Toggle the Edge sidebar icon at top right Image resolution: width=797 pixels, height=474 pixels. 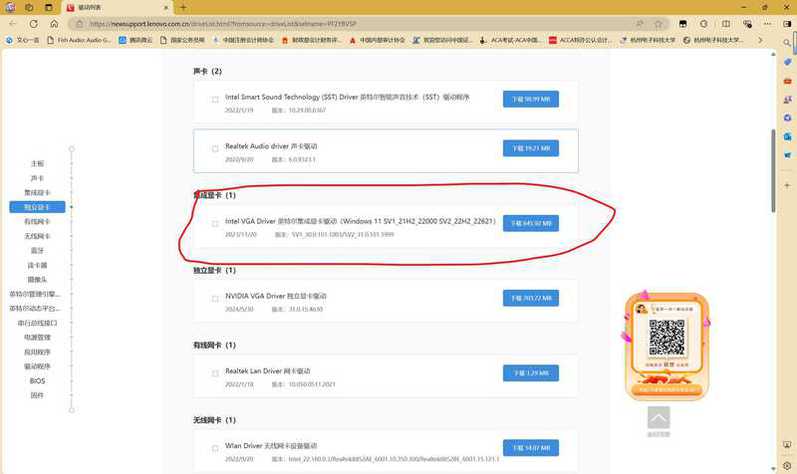tap(787, 23)
